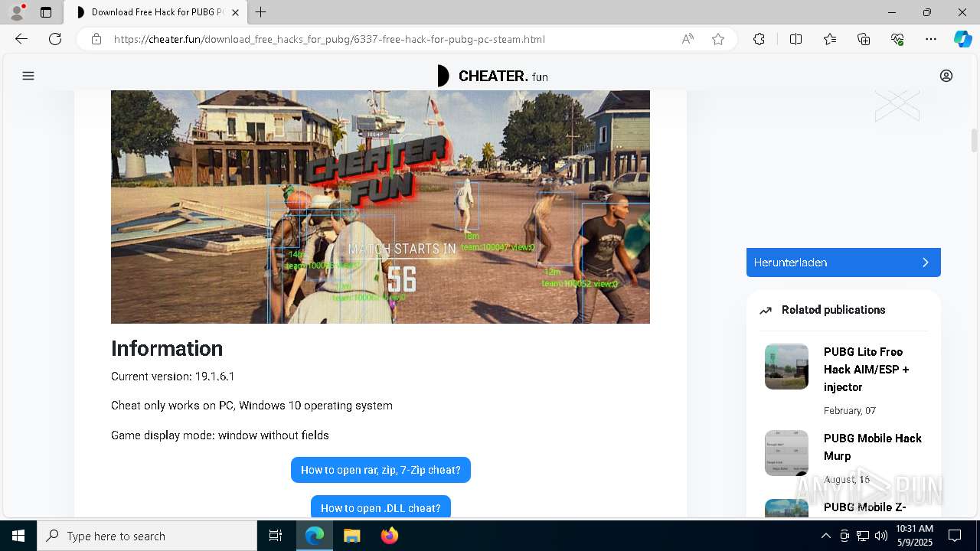Viewport: 980px width, 551px height.
Task: Launch Firefox from taskbar
Action: [x=390, y=536]
